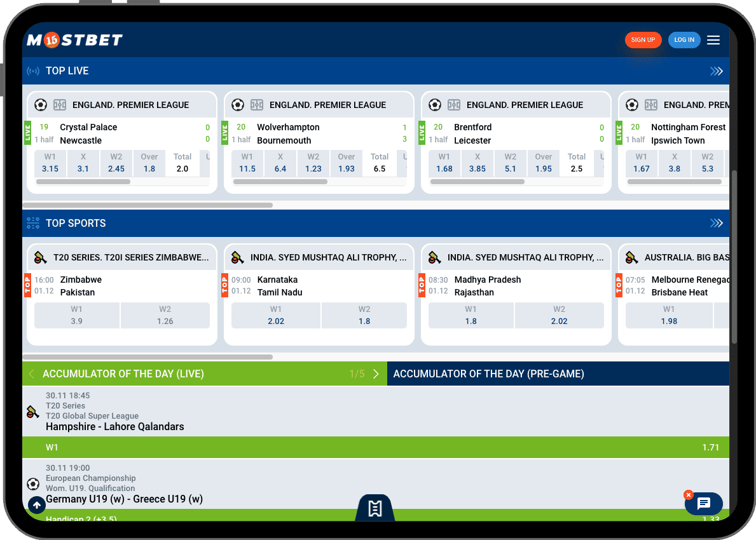The width and height of the screenshot is (756, 540).
Task: Click the Top Sports filter icon
Action: 33,223
